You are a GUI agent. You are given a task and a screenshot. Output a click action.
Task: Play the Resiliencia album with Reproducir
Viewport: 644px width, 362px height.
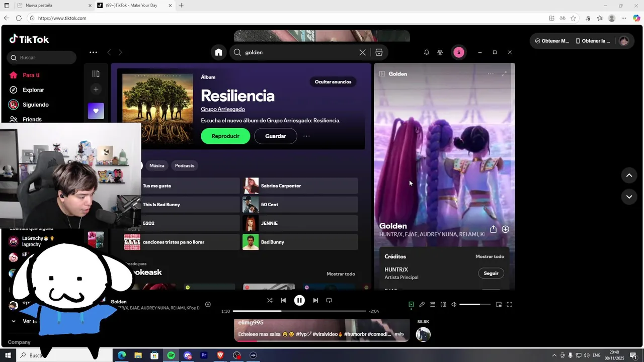pyautogui.click(x=225, y=136)
